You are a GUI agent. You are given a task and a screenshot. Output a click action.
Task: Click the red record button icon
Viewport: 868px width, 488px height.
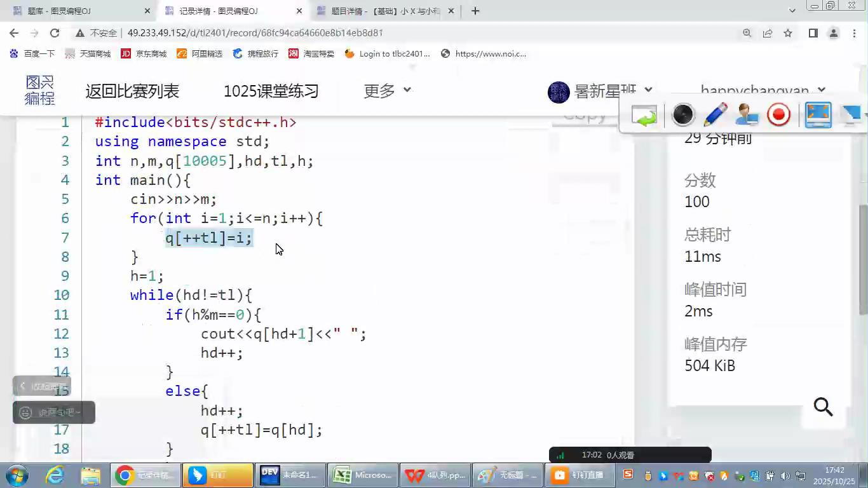point(778,115)
